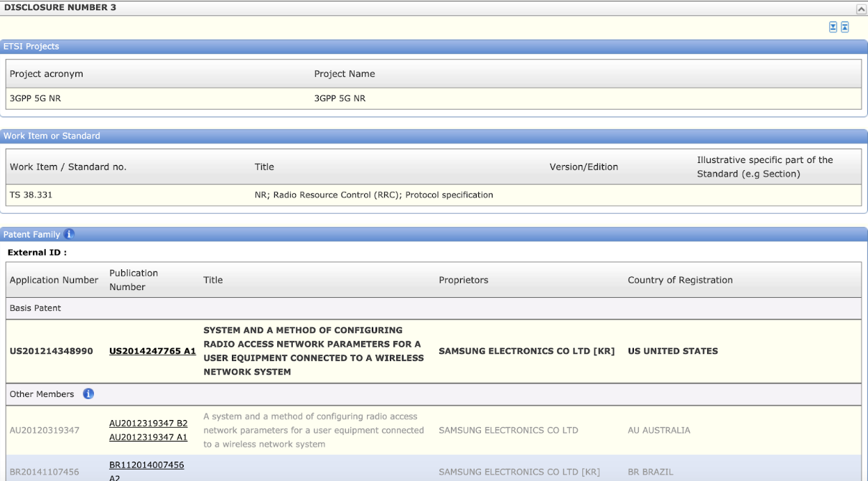Select application number AU20120319347

45,430
